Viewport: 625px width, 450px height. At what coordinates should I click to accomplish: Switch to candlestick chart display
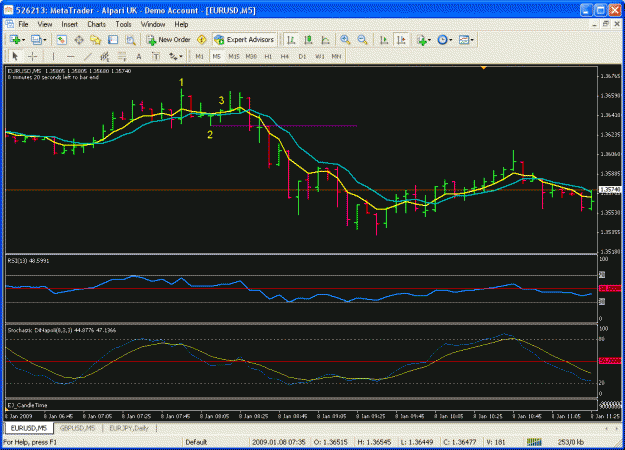(308, 39)
